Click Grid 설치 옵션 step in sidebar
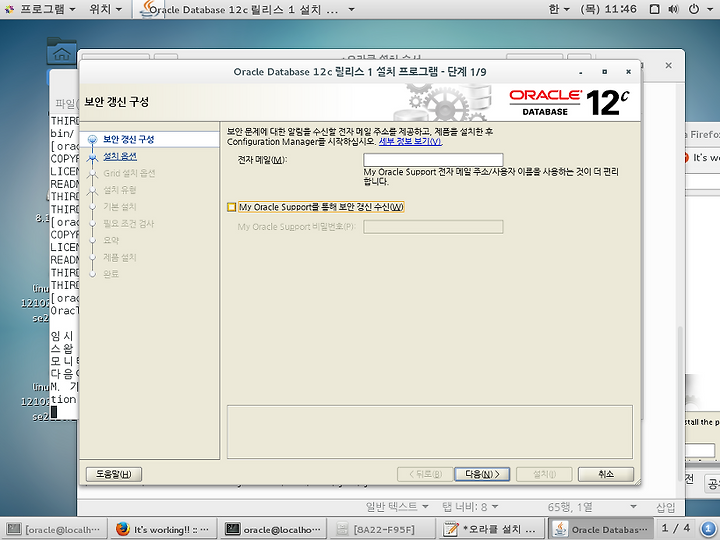This screenshot has width=720, height=540. [129, 173]
